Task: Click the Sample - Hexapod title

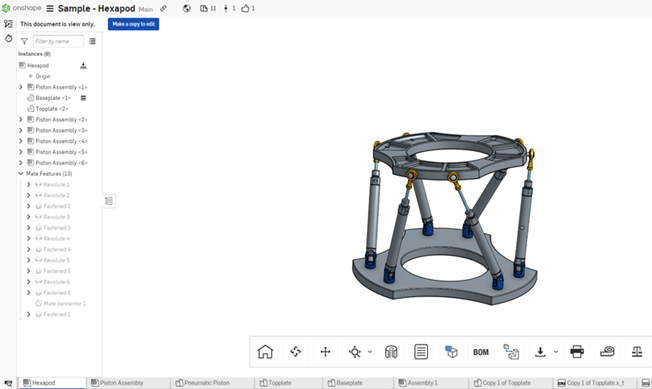Action: tap(96, 8)
